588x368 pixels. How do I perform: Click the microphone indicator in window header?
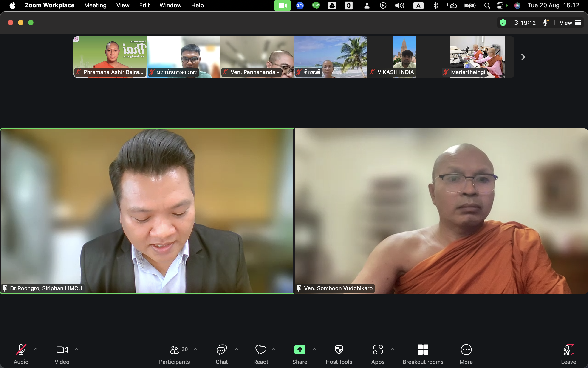click(x=546, y=23)
